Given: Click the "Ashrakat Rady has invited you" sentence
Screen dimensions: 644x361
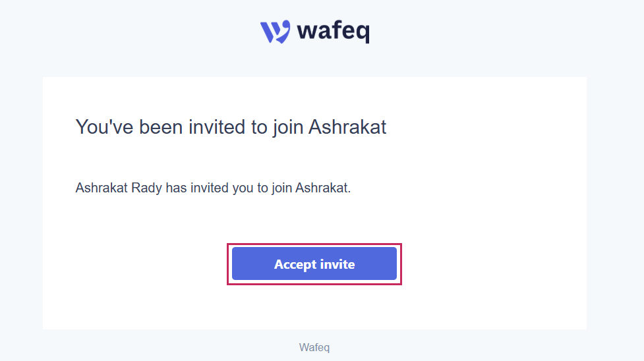Looking at the screenshot, I should click(x=213, y=188).
